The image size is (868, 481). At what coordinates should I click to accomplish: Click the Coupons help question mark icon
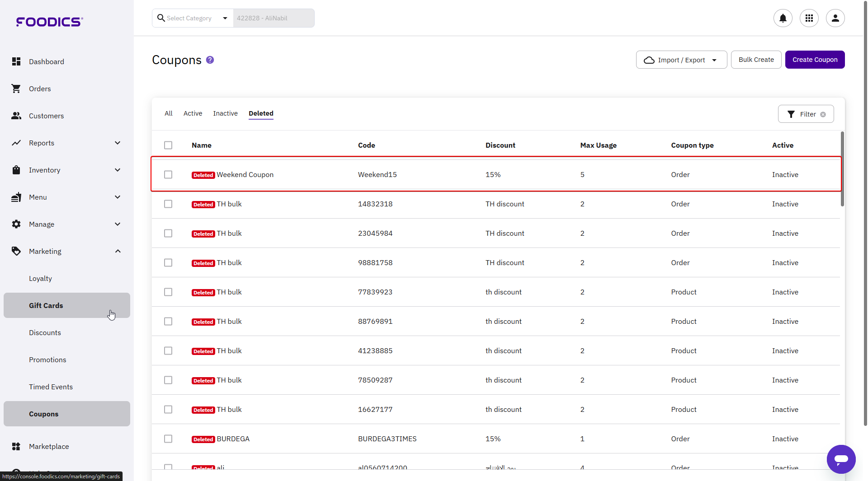coord(210,60)
